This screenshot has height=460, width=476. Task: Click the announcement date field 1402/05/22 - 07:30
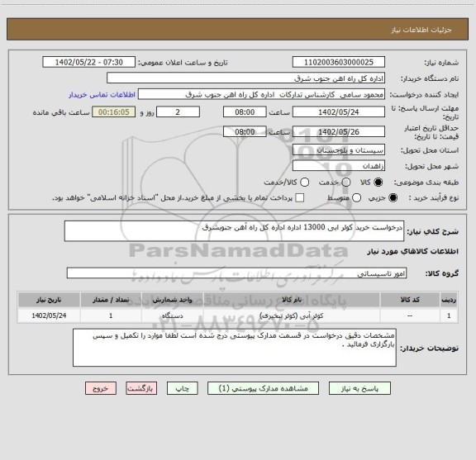click(x=89, y=62)
